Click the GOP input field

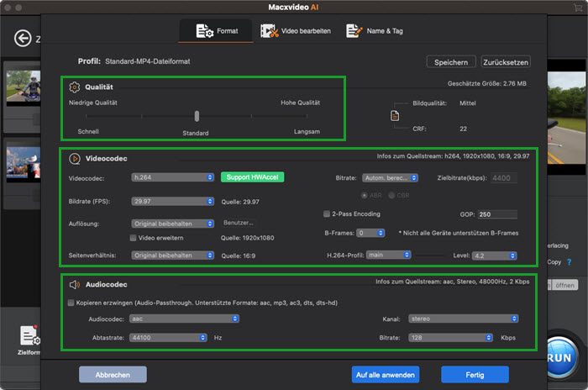497,214
